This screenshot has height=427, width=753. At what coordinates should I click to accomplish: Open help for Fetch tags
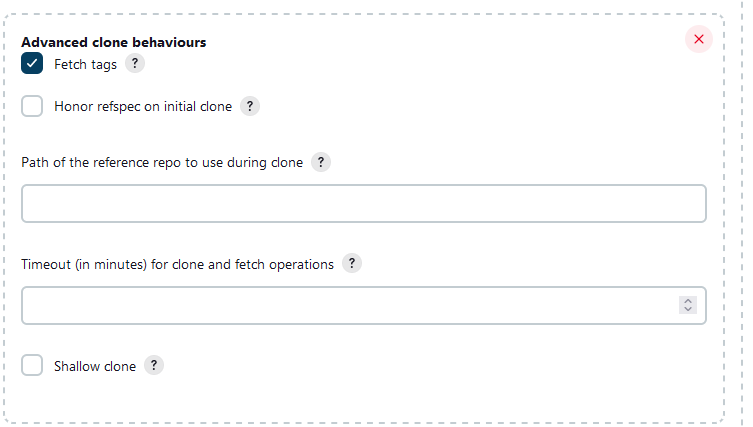(x=136, y=64)
